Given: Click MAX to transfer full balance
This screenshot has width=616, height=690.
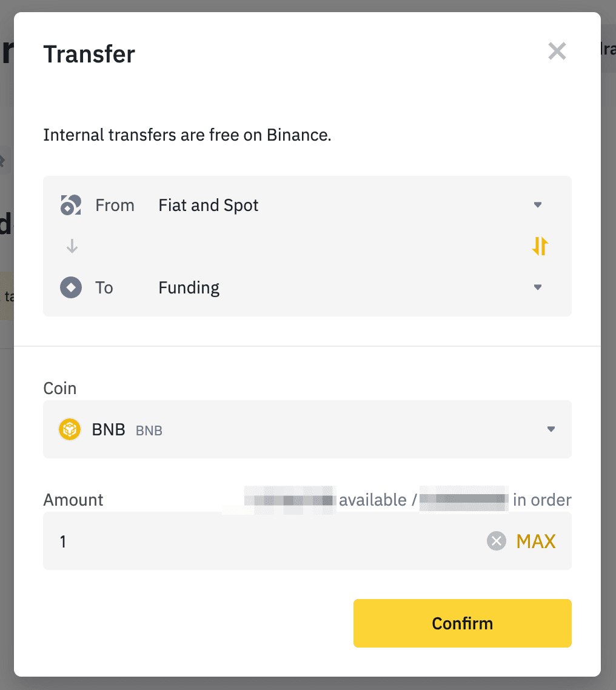Looking at the screenshot, I should (536, 541).
